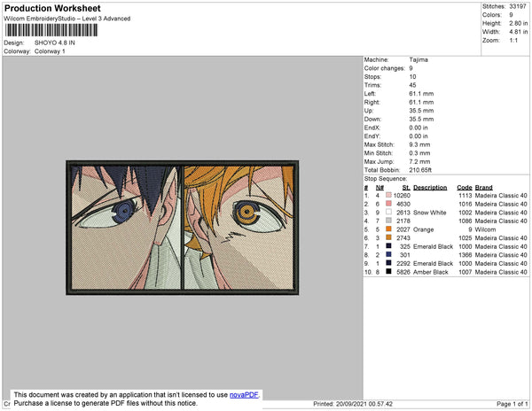Click thread code '1113' in the first row
This screenshot has width=532, height=411.
click(x=465, y=196)
